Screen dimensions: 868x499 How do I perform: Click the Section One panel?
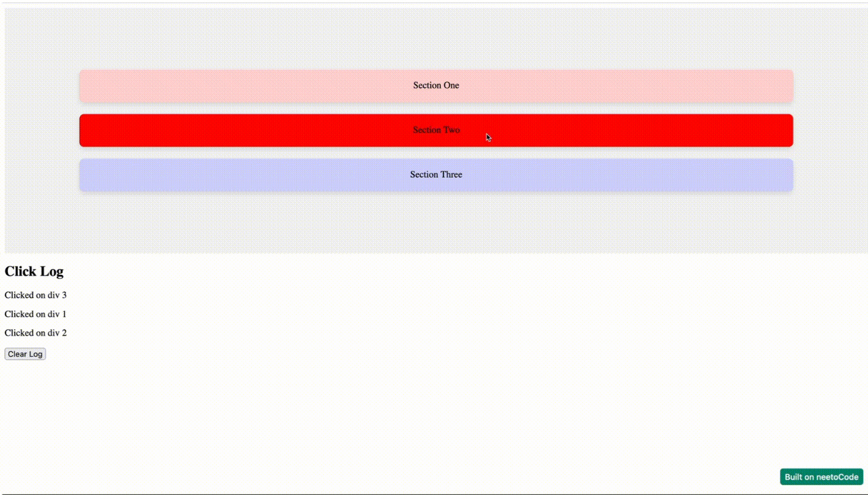(436, 85)
